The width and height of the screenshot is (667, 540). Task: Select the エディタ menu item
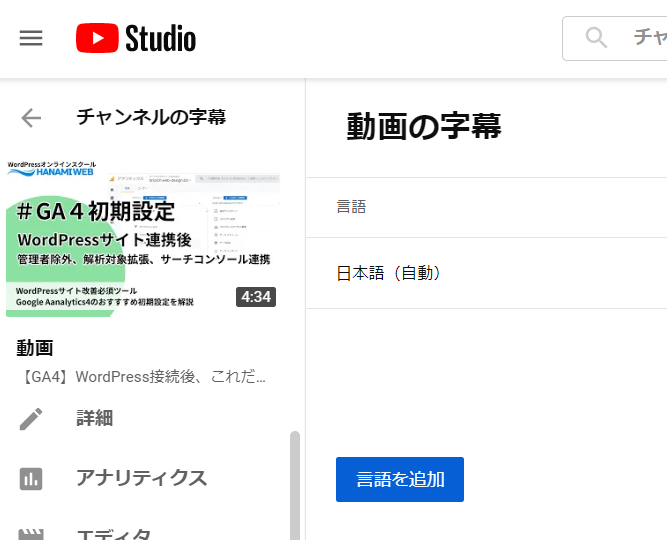(114, 533)
